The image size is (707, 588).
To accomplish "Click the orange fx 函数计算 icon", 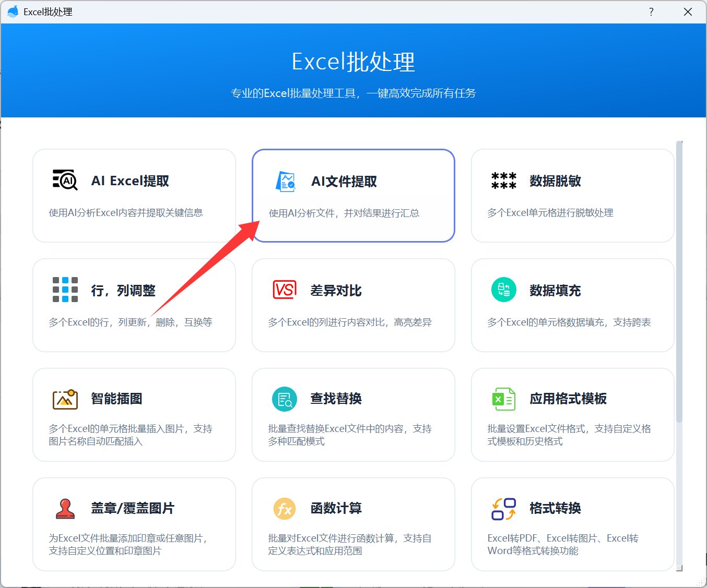I will [x=285, y=509].
